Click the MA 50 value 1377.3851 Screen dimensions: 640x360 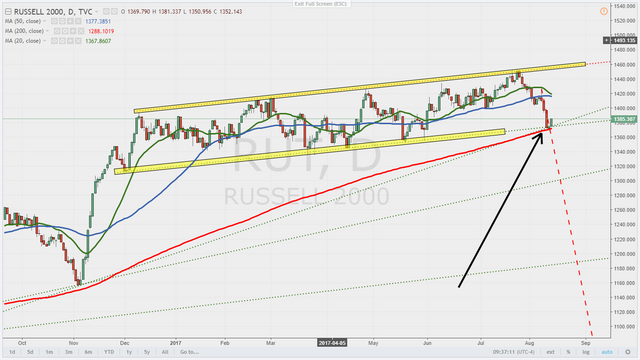(x=98, y=21)
